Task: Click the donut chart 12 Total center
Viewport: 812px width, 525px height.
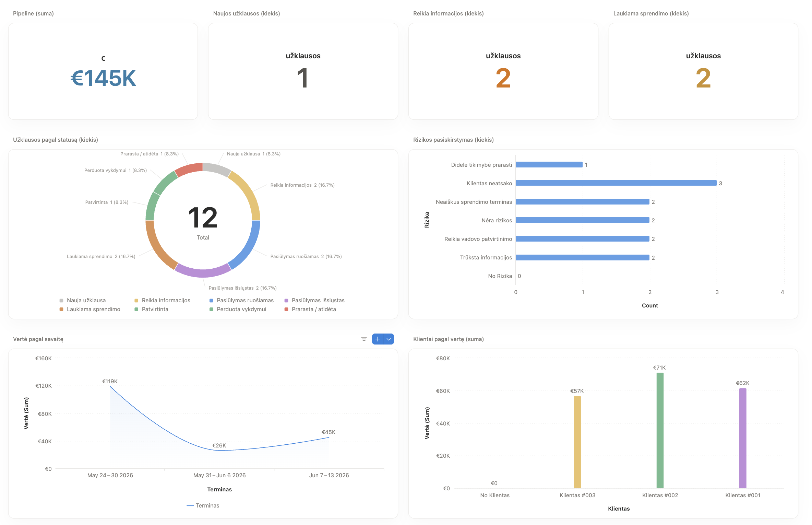Action: point(203,221)
